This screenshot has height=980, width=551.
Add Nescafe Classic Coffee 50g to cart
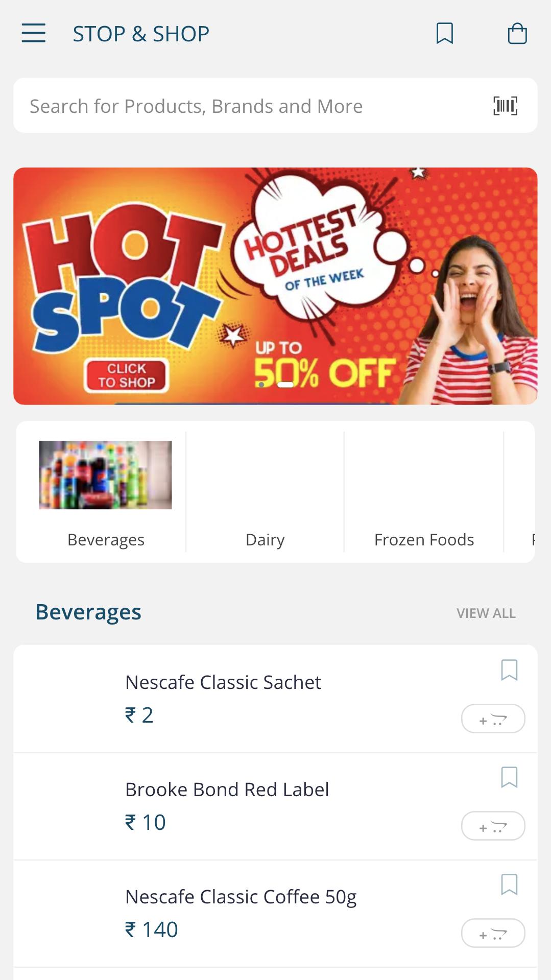(493, 933)
